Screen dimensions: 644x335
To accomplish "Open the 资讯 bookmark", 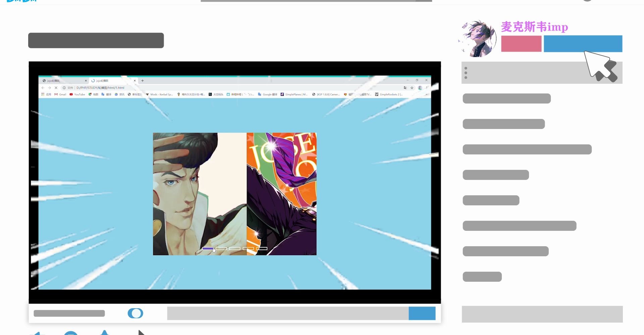I will point(119,94).
